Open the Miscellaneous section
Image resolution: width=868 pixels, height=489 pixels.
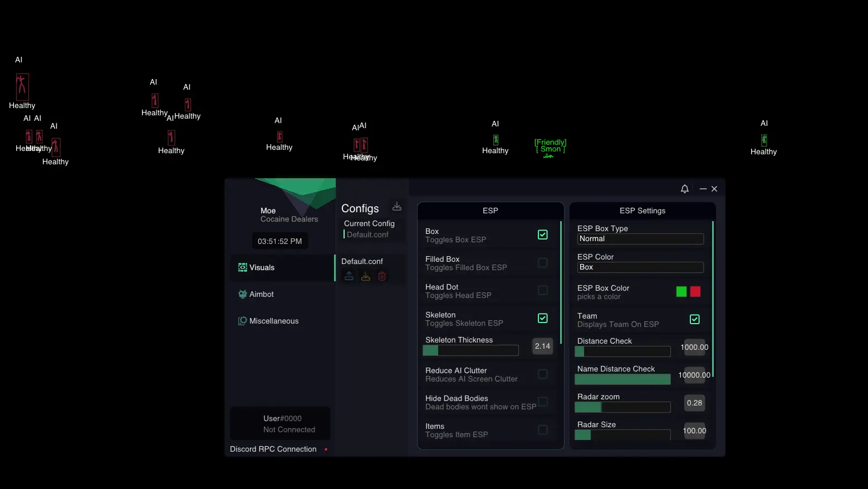tap(274, 321)
